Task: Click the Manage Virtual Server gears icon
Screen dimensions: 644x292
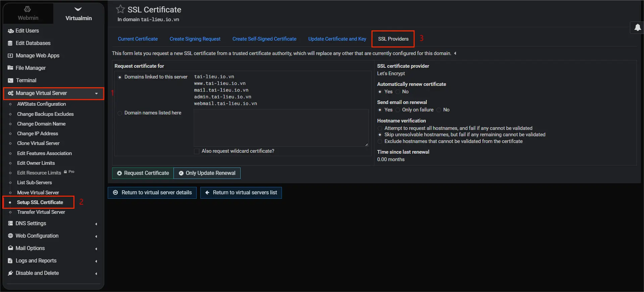Action: click(11, 93)
